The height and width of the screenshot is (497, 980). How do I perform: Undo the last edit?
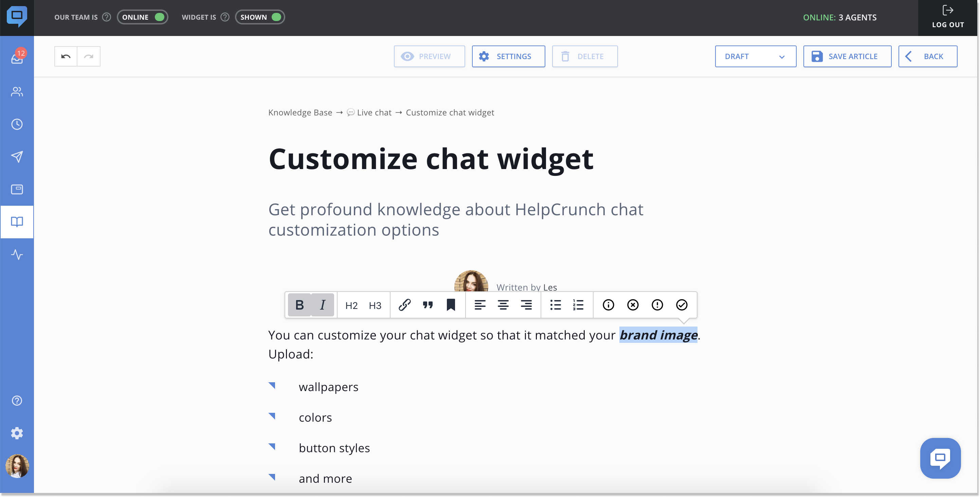[x=66, y=56]
